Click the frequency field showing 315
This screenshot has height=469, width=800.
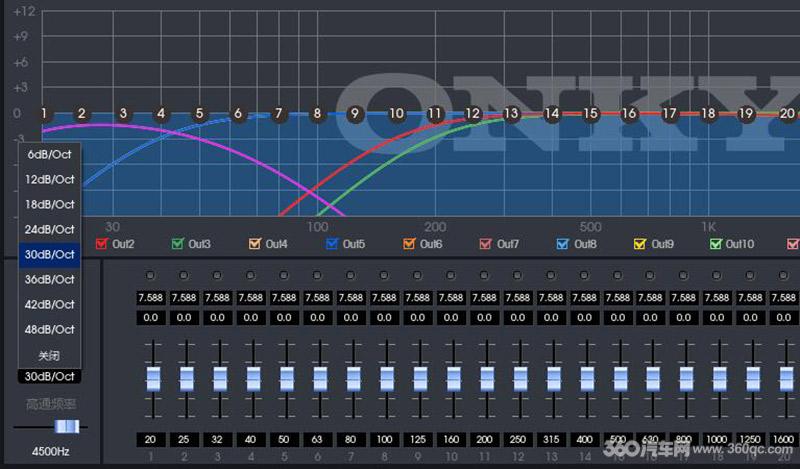[x=551, y=439]
